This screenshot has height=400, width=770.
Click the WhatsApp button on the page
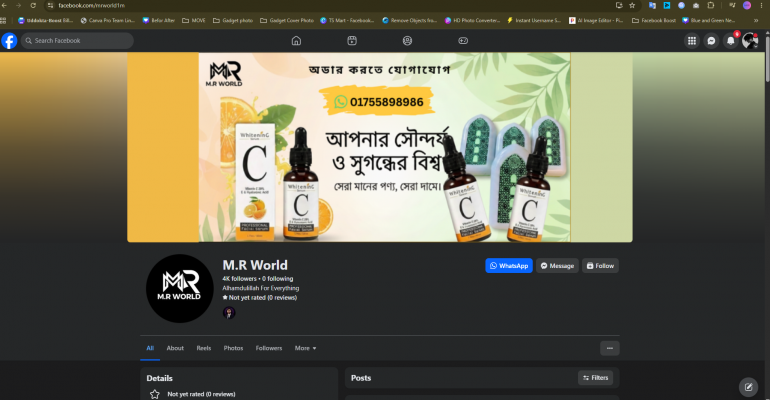(x=509, y=266)
